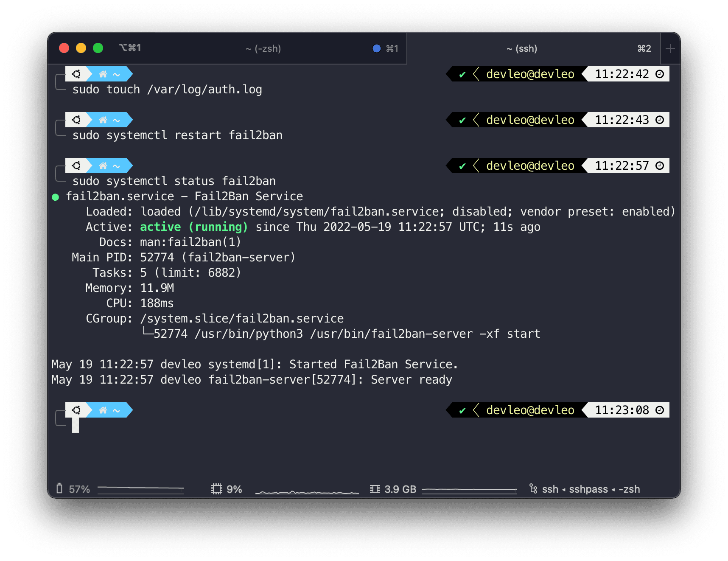Image resolution: width=728 pixels, height=561 pixels.
Task: Click the log line 'Started Fail2Ban Service.'
Action: click(374, 365)
